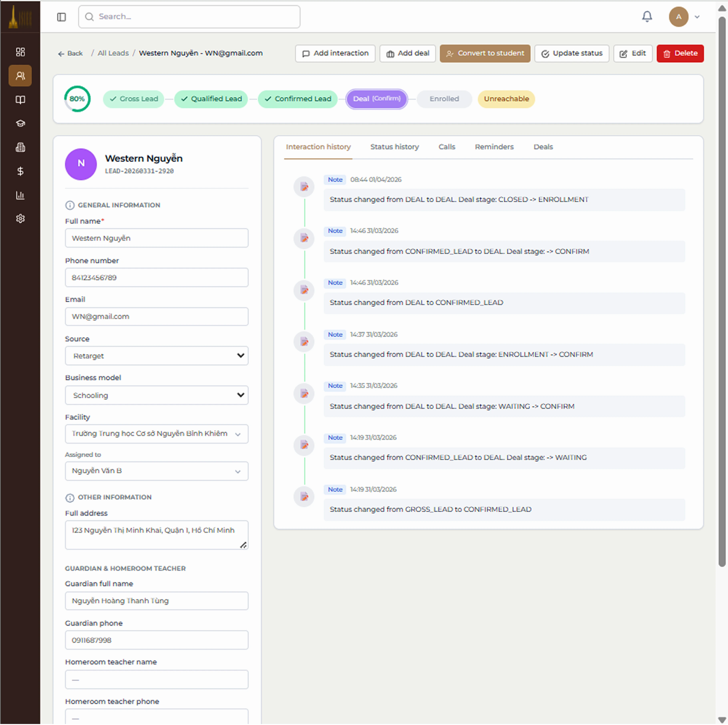
Task: Click the Add deal button
Action: pyautogui.click(x=407, y=53)
